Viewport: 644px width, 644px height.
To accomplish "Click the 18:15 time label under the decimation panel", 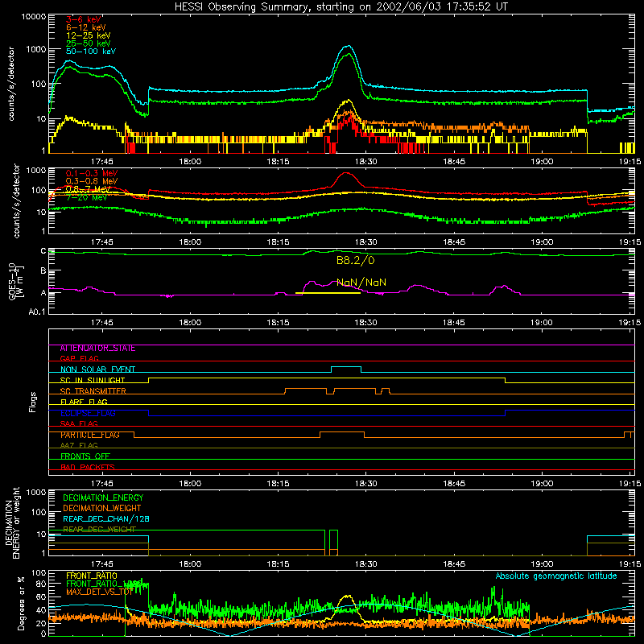I will (x=278, y=564).
